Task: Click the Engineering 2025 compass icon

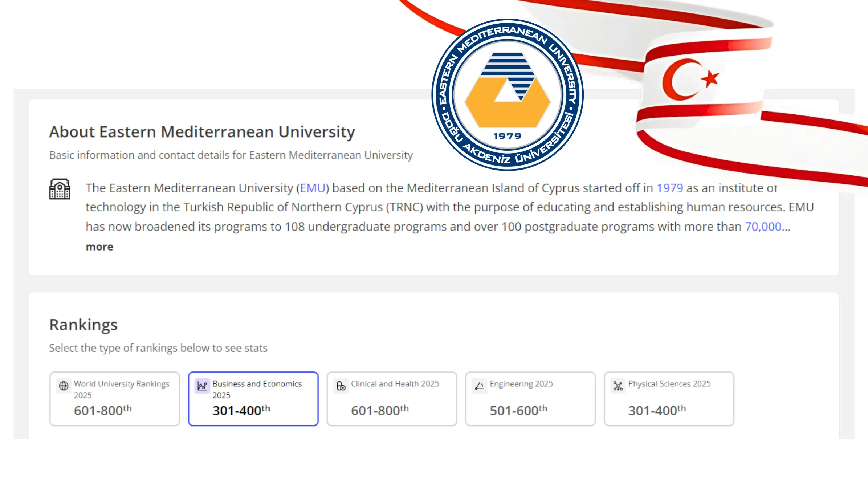Action: pyautogui.click(x=479, y=386)
